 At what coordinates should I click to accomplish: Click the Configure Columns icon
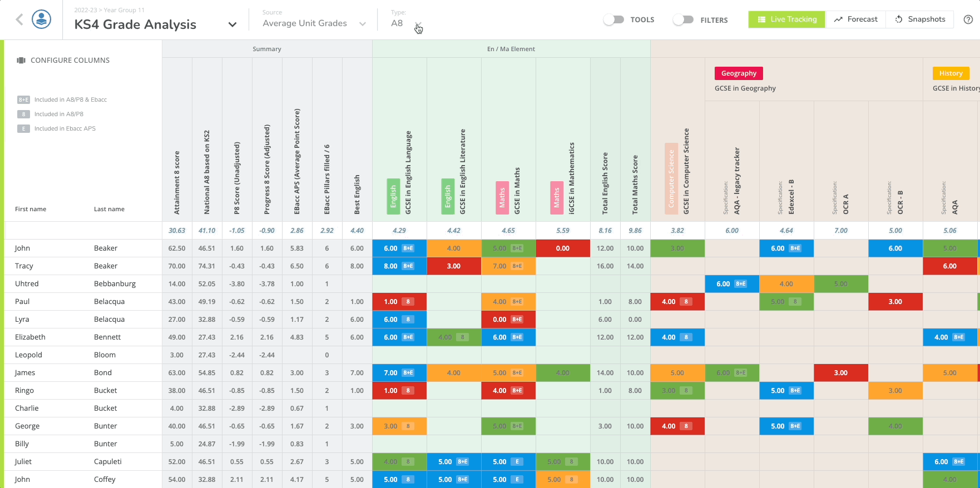(x=21, y=61)
